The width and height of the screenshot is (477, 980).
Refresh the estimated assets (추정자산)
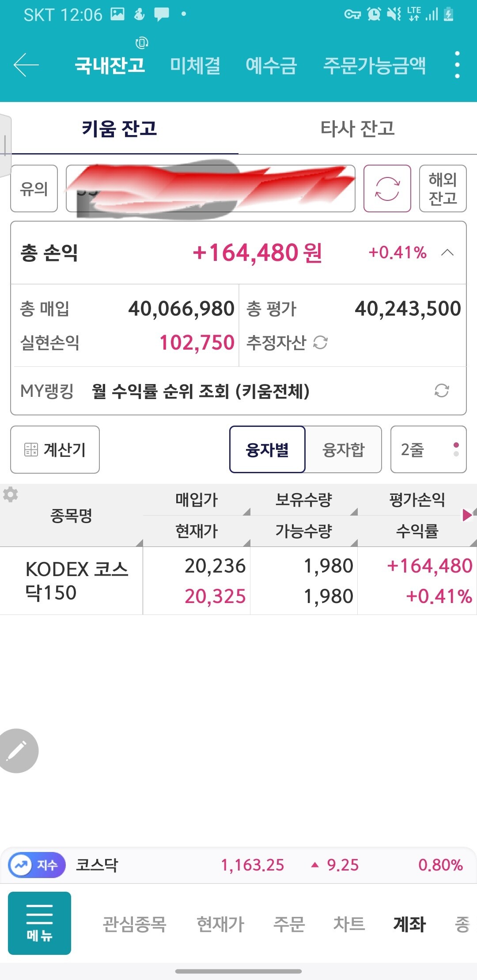pyautogui.click(x=320, y=343)
